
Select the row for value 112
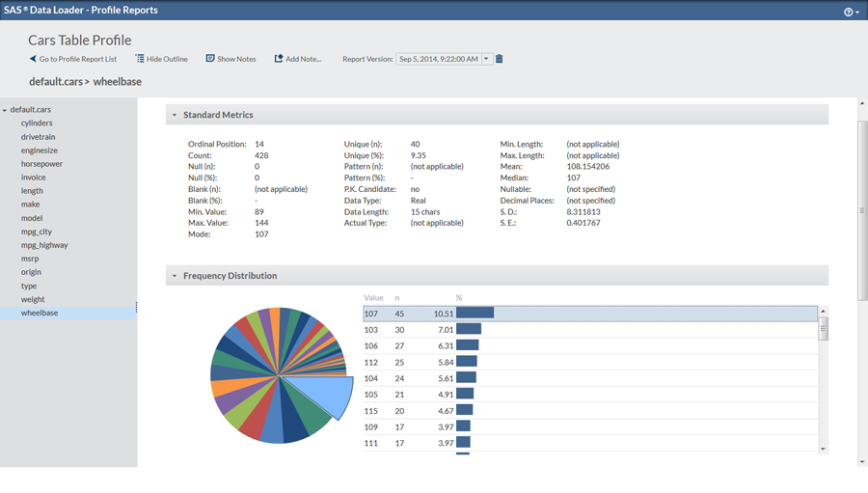tap(588, 362)
